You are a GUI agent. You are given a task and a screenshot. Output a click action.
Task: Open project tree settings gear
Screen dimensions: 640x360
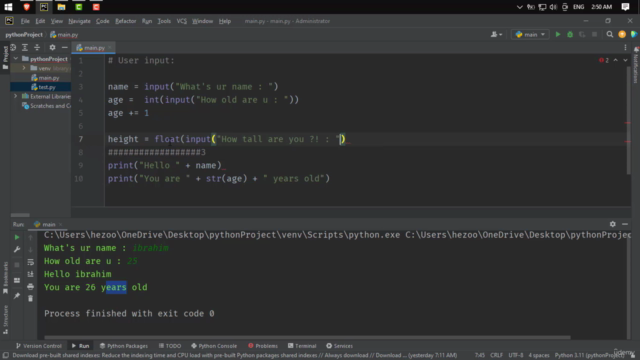(x=52, y=47)
